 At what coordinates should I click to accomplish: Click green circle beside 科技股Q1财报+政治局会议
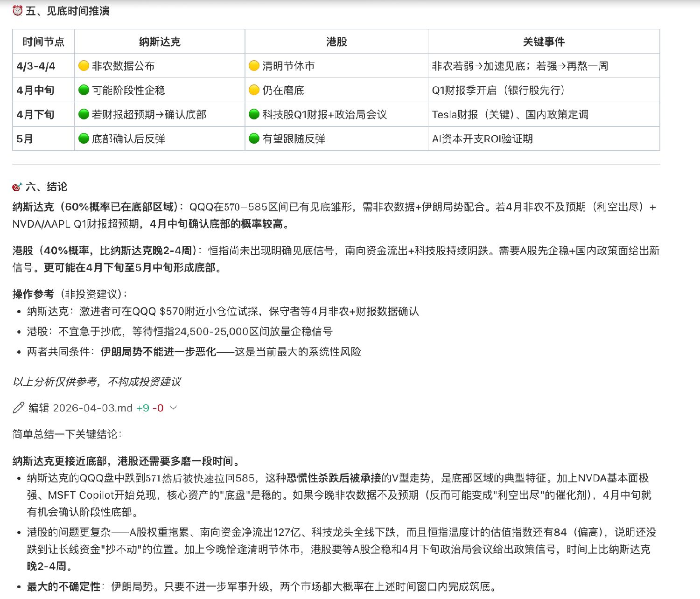tap(254, 114)
